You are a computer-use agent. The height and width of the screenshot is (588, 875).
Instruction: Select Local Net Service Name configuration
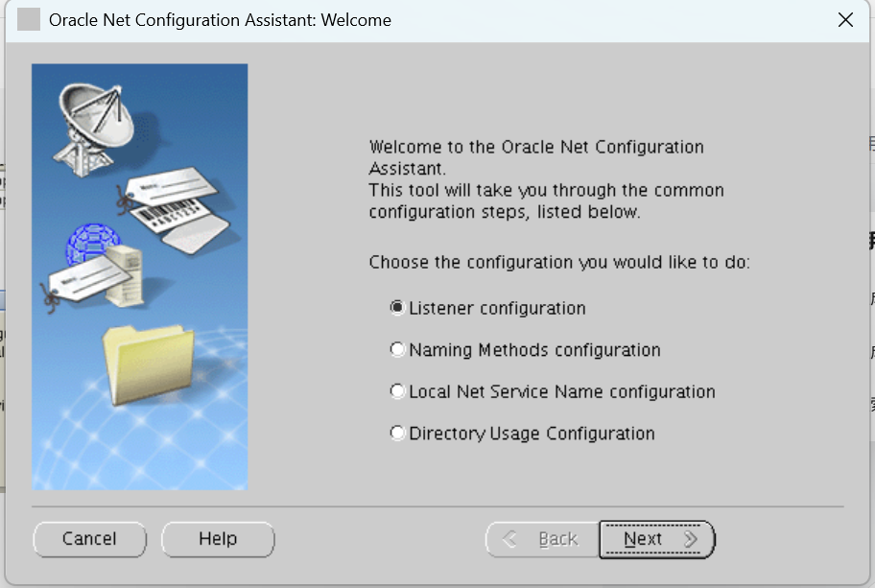pyautogui.click(x=398, y=391)
